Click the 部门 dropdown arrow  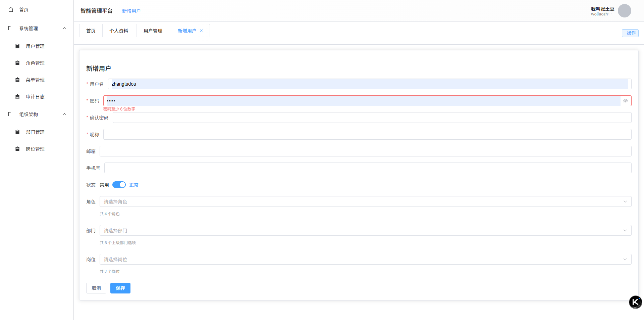click(x=625, y=230)
